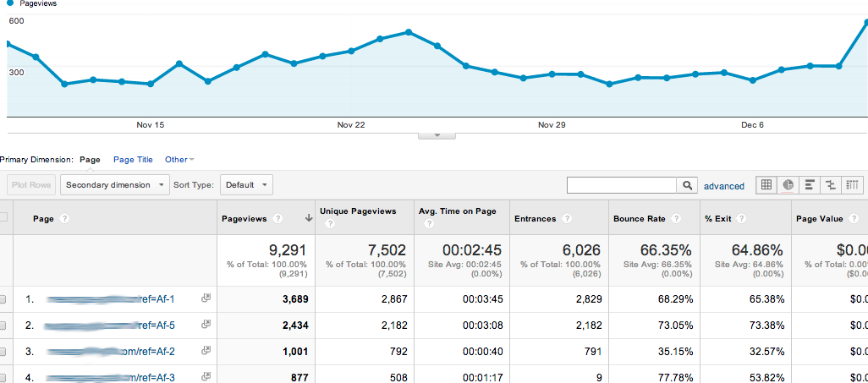Open page link ending ref=Af-5
This screenshot has width=868, height=383.
pos(111,326)
